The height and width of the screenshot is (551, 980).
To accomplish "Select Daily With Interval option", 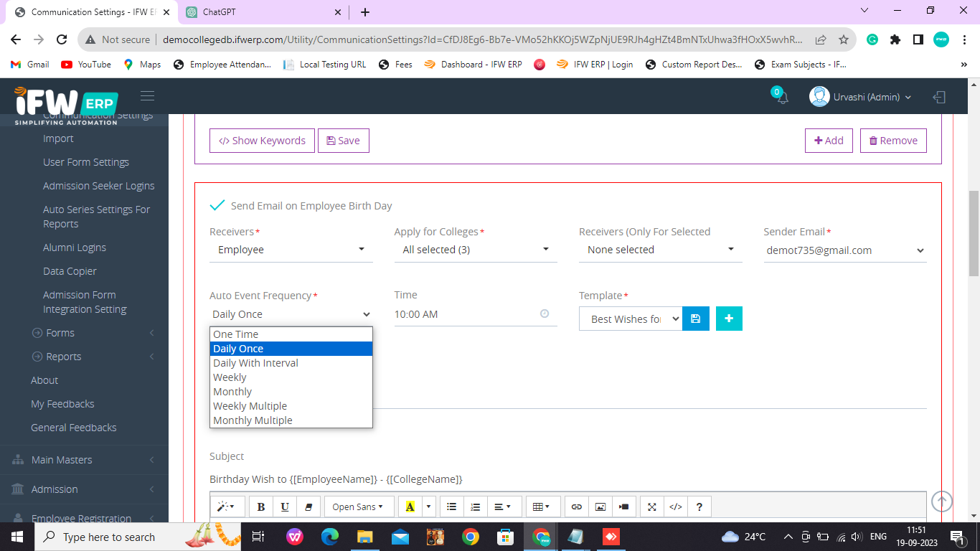I will tap(291, 363).
